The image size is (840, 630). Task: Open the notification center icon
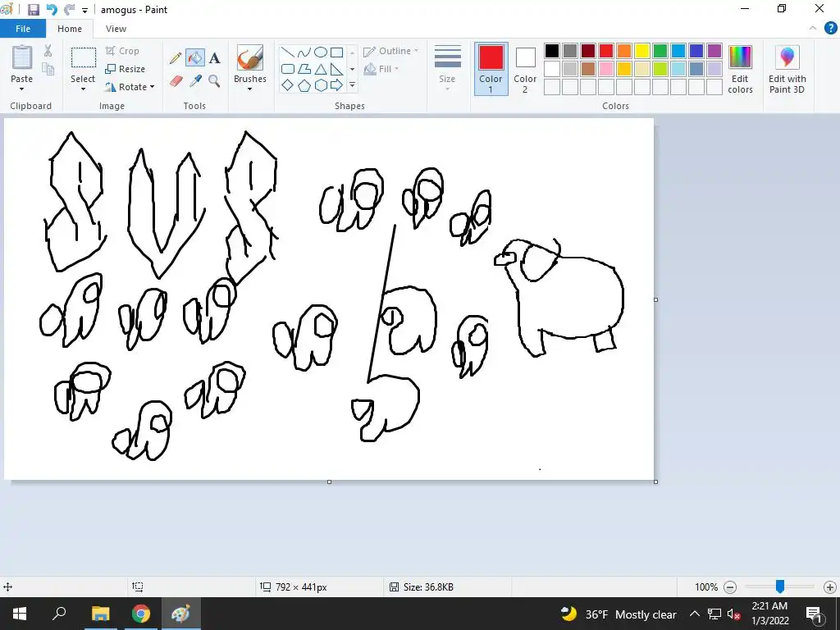815,614
